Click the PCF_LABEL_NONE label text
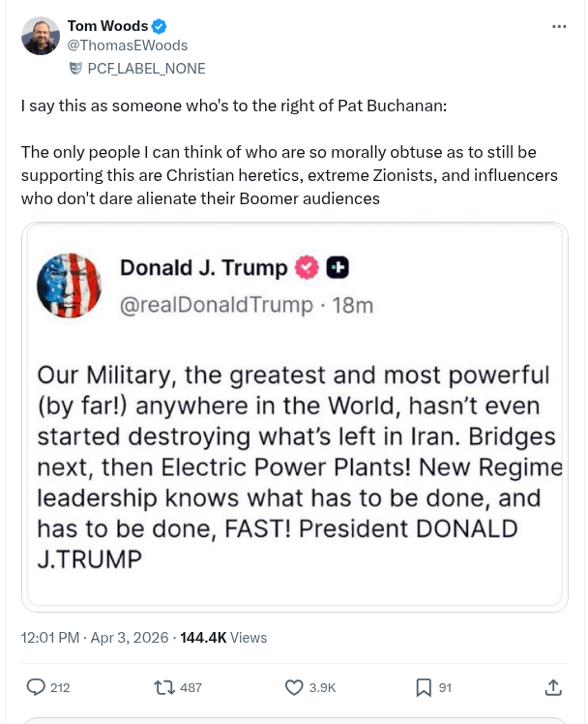Screen dimensions: 588x724 tap(146, 69)
